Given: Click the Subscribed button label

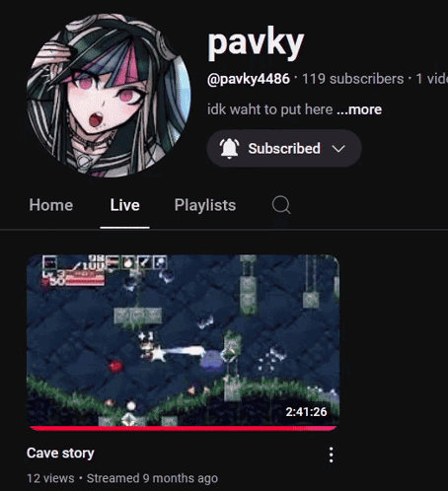Looking at the screenshot, I should 284,149.
